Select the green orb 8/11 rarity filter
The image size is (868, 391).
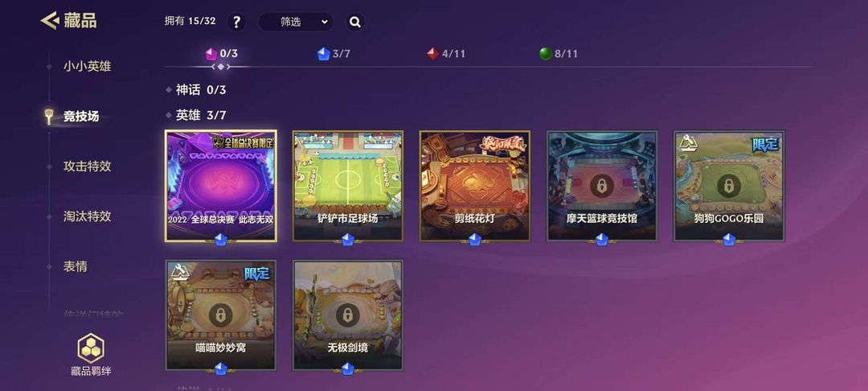point(559,54)
